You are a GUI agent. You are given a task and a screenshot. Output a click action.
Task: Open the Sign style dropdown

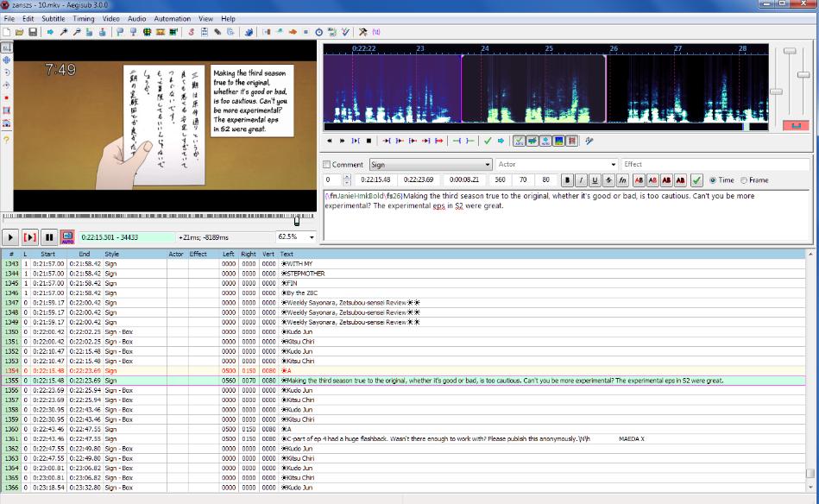point(432,164)
